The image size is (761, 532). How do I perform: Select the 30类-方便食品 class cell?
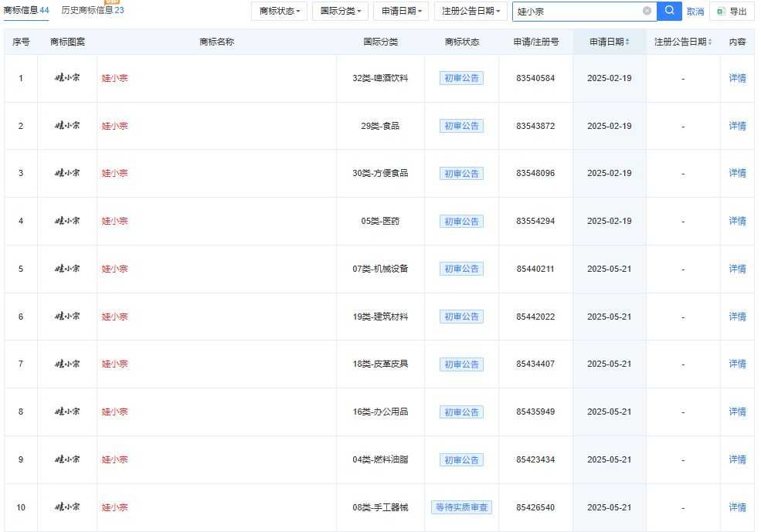click(380, 173)
